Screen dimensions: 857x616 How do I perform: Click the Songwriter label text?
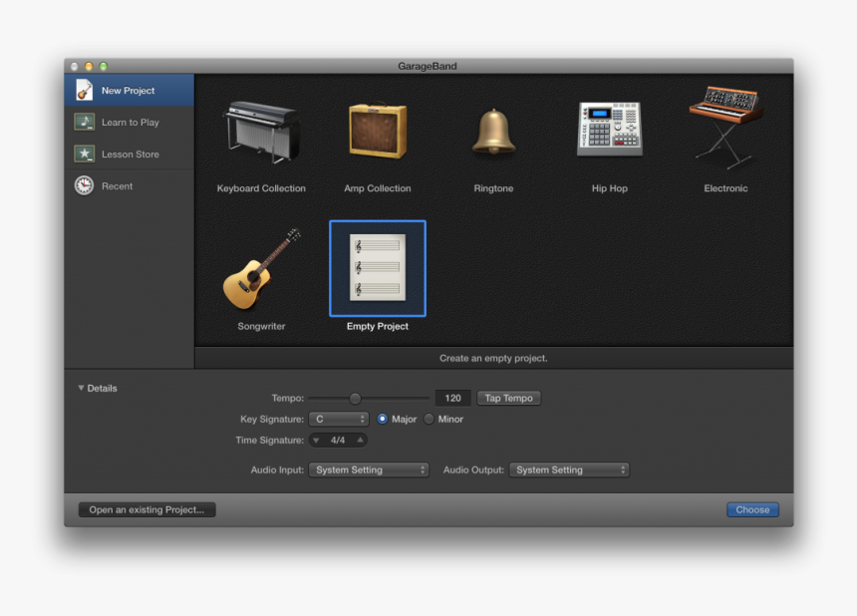(x=261, y=326)
